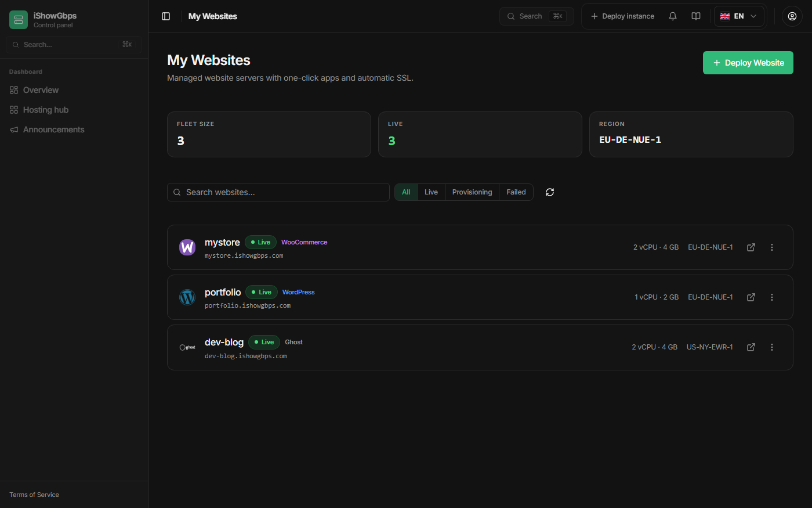Click the WordPress app label
Screen dimensions: 812x508
pos(299,292)
